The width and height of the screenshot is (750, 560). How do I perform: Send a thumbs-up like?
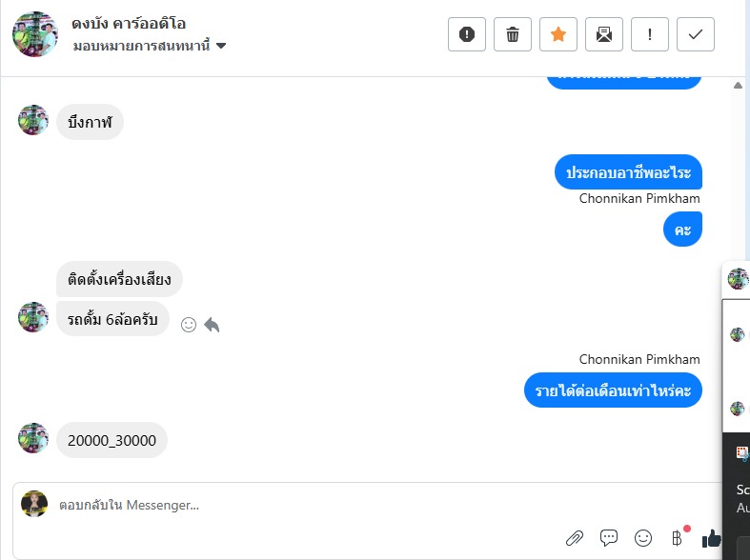[x=711, y=538]
